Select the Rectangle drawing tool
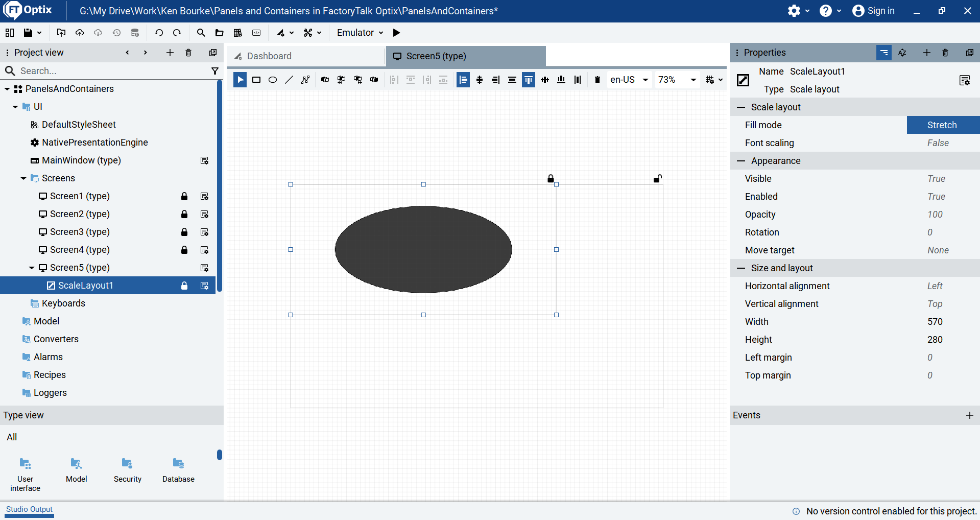The height and width of the screenshot is (520, 980). point(256,80)
